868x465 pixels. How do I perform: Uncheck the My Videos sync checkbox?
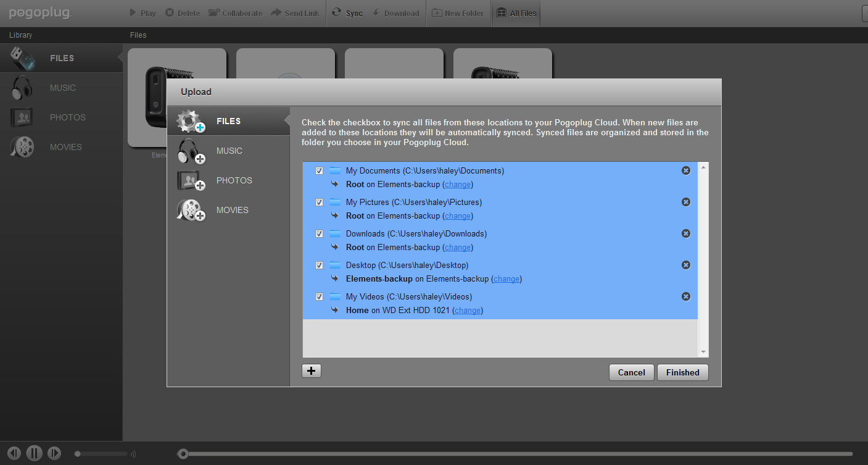click(x=319, y=296)
